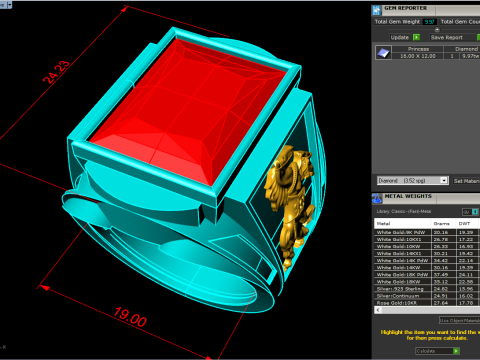480x360 pixels.
Task: Select the Silver .925 Sterling row
Action: [427, 289]
